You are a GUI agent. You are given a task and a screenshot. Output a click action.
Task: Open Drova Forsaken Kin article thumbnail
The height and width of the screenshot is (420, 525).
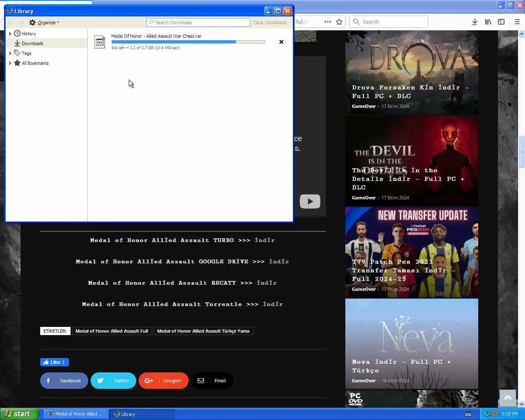tap(412, 72)
